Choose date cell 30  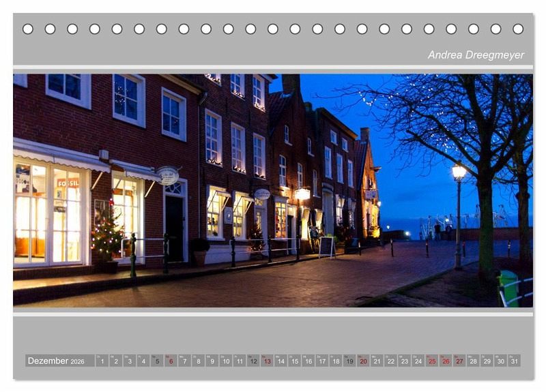501,361
